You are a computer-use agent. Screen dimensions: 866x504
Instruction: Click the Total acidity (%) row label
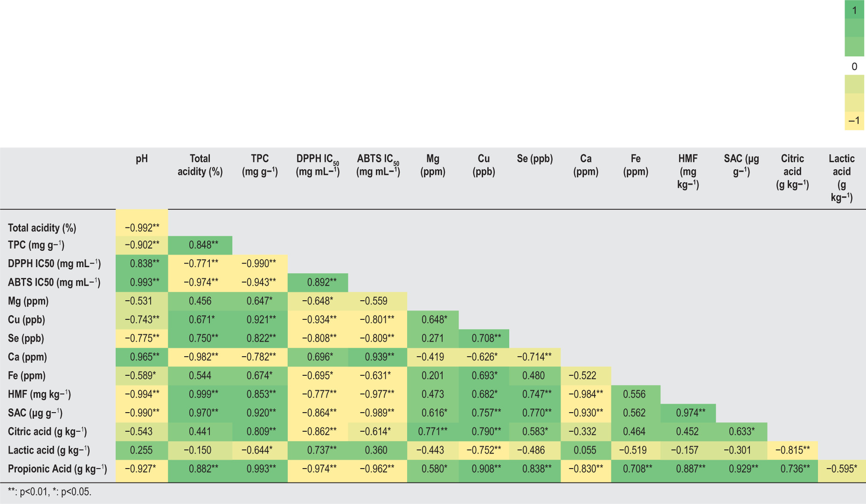pyautogui.click(x=42, y=228)
